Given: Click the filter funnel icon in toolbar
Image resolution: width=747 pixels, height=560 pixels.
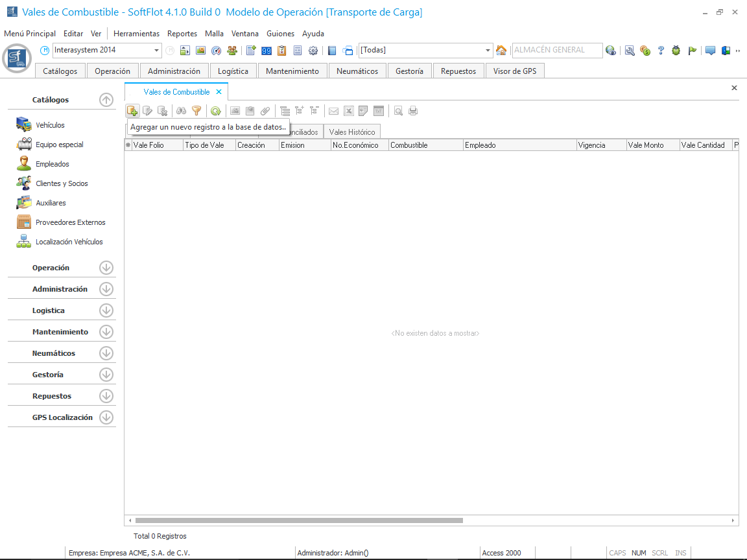Looking at the screenshot, I should (196, 111).
